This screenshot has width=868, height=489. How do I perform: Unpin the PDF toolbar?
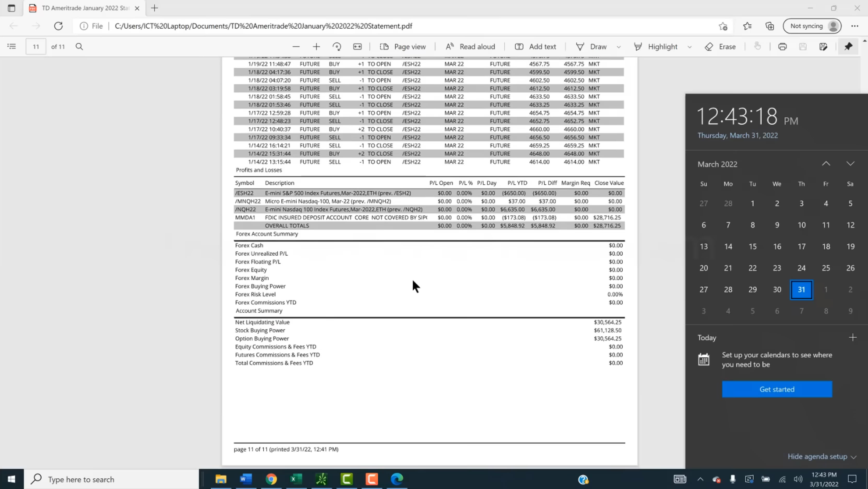[848, 46]
